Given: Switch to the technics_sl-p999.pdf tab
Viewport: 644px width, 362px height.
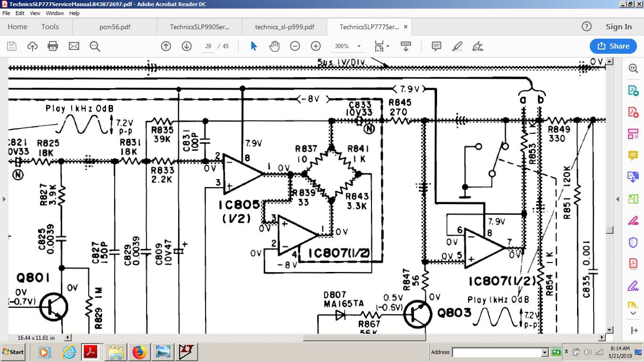Looking at the screenshot, I should 284,27.
